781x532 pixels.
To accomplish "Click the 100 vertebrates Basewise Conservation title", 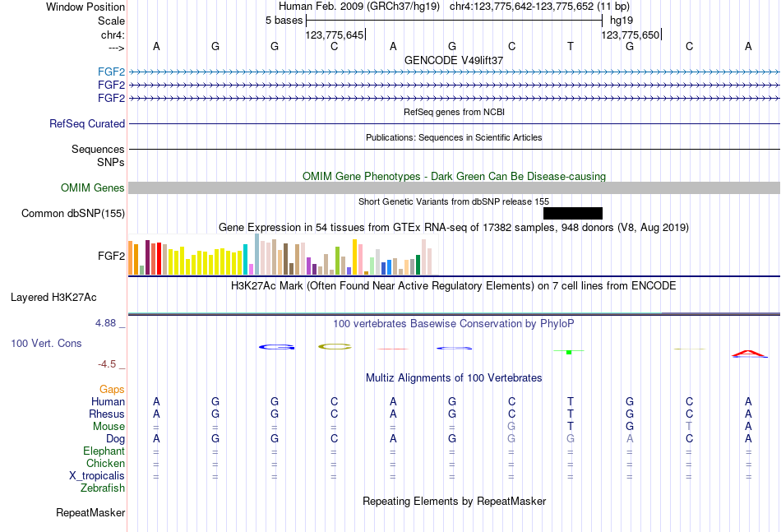I will [x=454, y=324].
